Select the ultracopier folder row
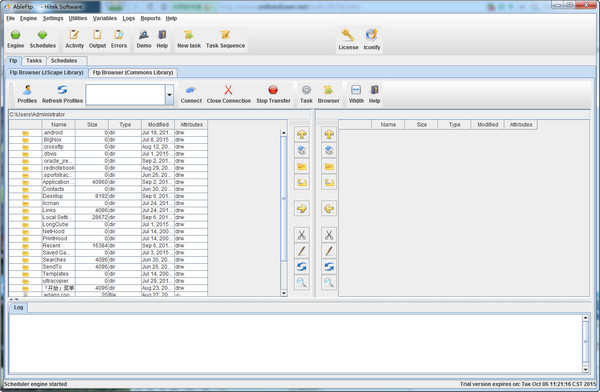 point(108,281)
